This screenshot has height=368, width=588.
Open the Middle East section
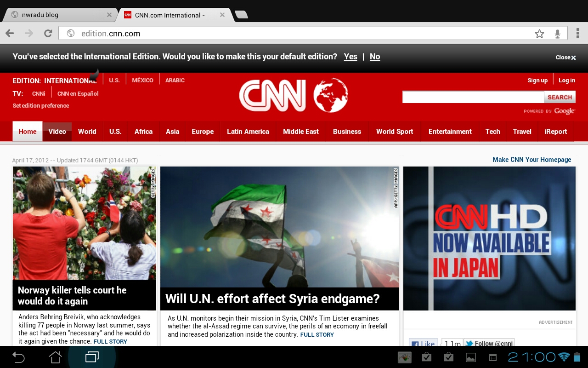(301, 131)
